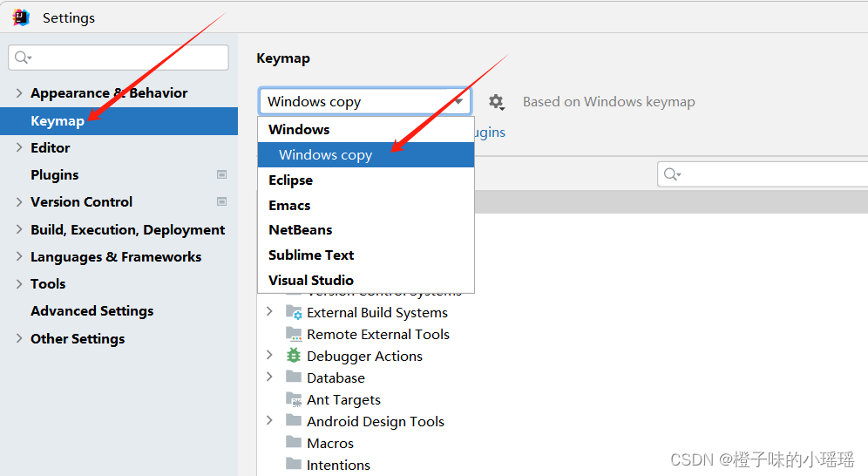The height and width of the screenshot is (476, 868).
Task: Expand Languages & Frameworks section
Action: pyautogui.click(x=19, y=256)
